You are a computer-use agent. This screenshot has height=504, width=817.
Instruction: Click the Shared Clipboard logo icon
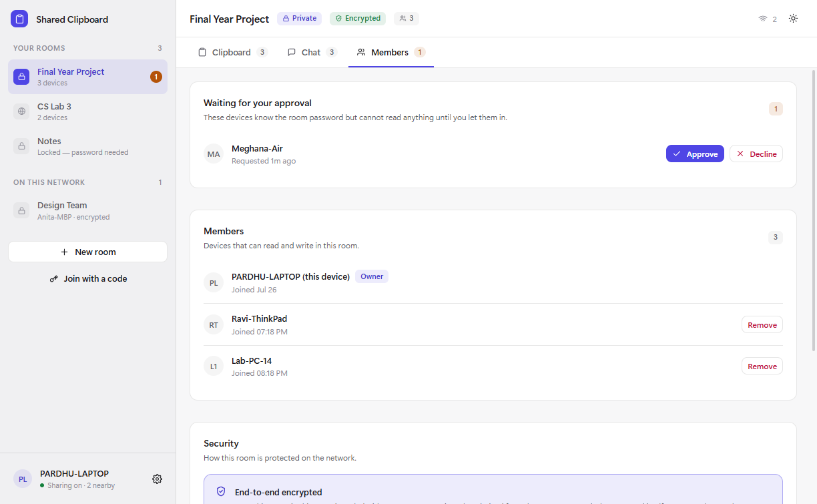(x=19, y=19)
